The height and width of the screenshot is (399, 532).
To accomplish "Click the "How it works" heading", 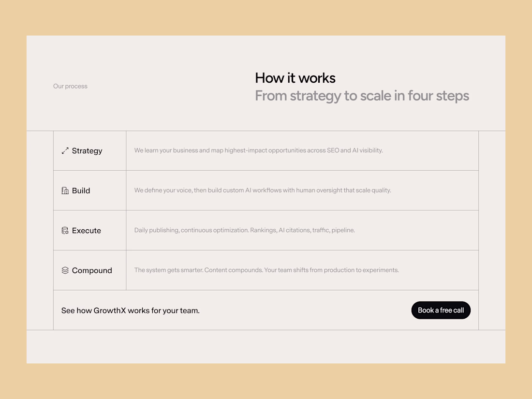I will click(x=295, y=78).
